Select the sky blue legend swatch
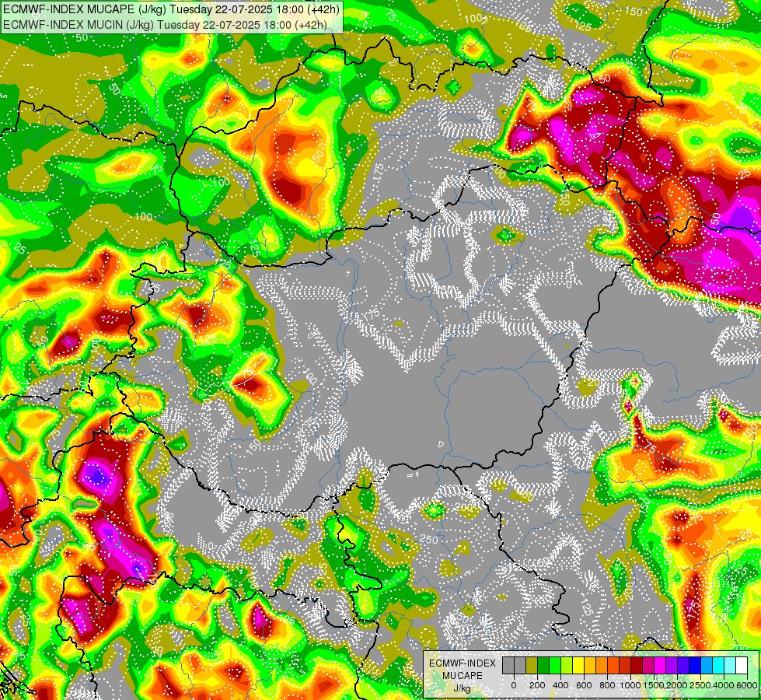761x700 pixels. [707, 666]
